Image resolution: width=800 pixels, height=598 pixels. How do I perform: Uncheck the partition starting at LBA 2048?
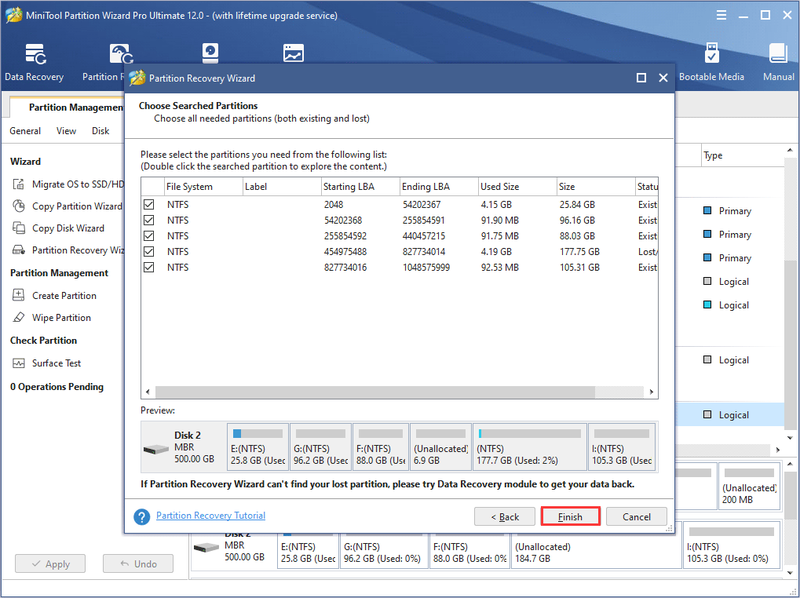pyautogui.click(x=148, y=205)
